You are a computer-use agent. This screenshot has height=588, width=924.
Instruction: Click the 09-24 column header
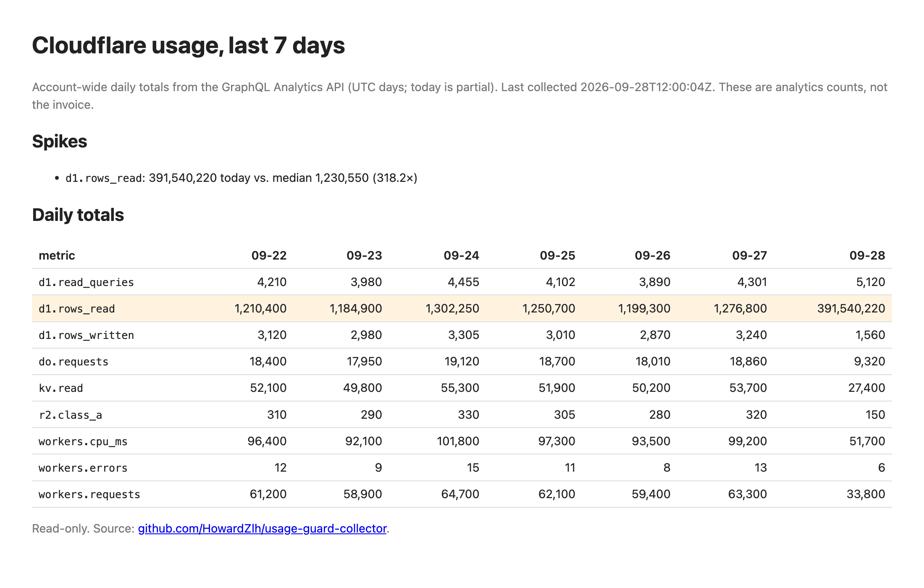461,255
